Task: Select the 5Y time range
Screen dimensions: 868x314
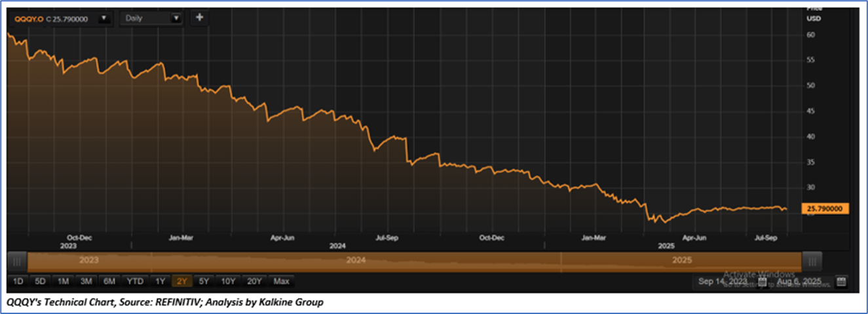Action: click(x=204, y=281)
